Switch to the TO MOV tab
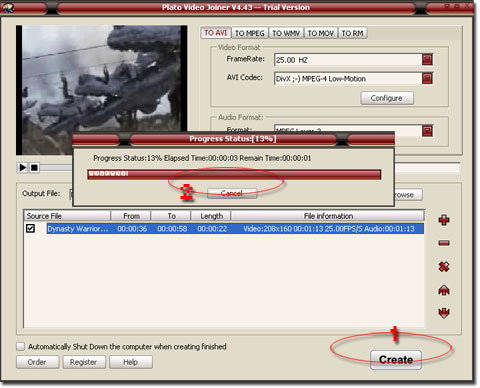 (321, 33)
